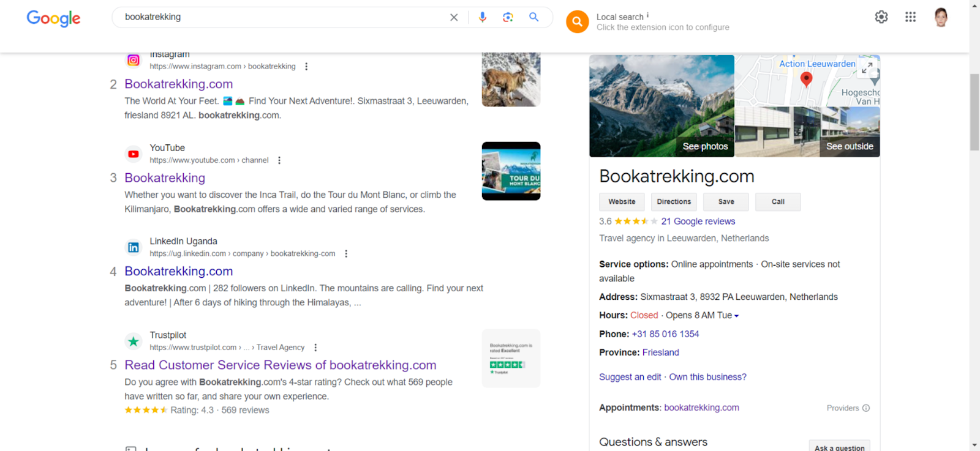980x451 pixels.
Task: Open the Bookatrekking YouTube result title
Action: (x=165, y=177)
